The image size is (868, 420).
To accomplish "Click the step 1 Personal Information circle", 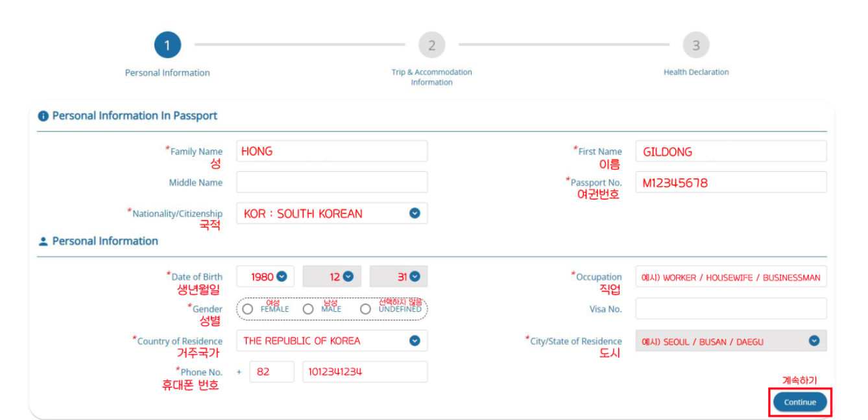I will (x=167, y=45).
